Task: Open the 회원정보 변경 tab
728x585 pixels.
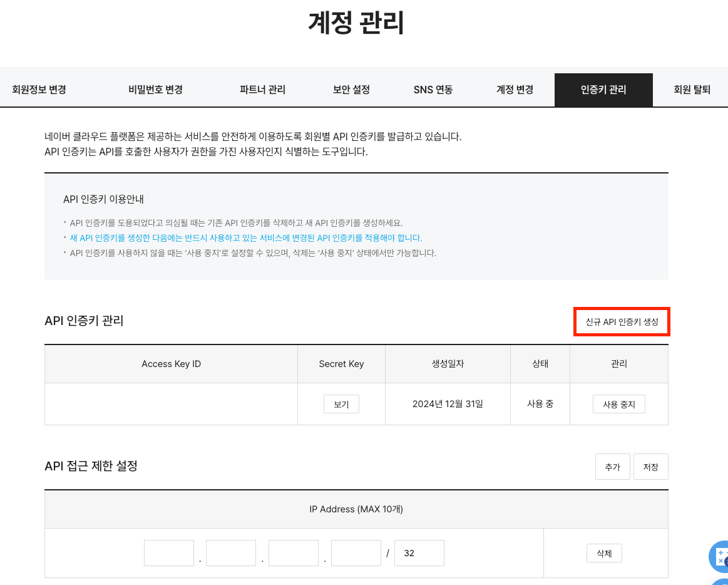Action: tap(39, 90)
